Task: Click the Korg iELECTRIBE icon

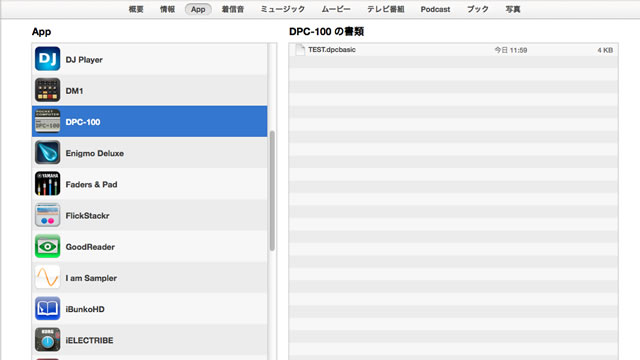Action: click(x=47, y=340)
